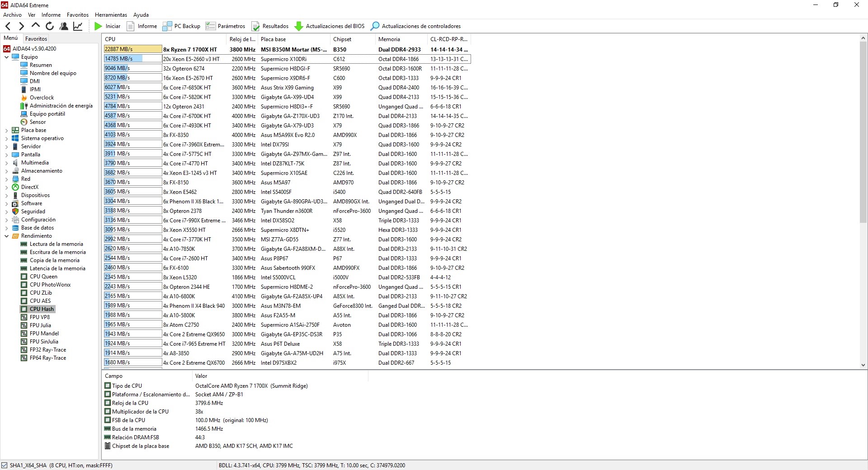
Task: Check Actualizaciones del BIOS
Action: tap(329, 26)
